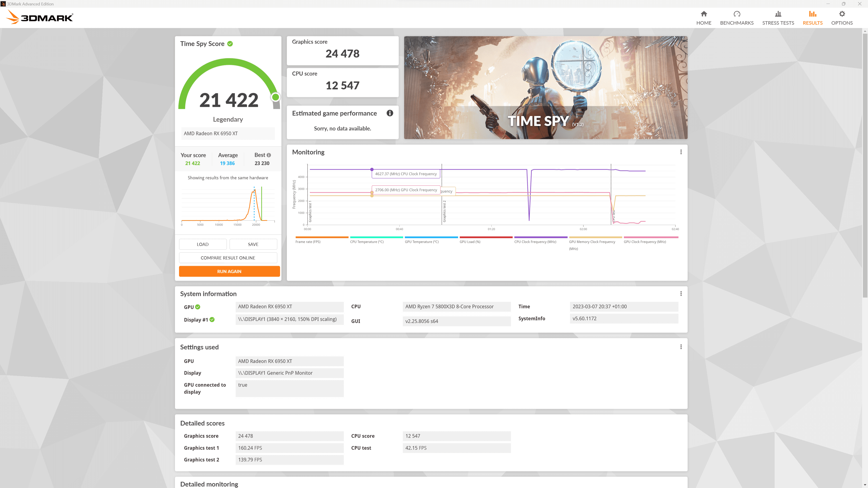The width and height of the screenshot is (868, 488).
Task: Click the DISPLAY1 3840 × 2160 value
Action: 289,319
